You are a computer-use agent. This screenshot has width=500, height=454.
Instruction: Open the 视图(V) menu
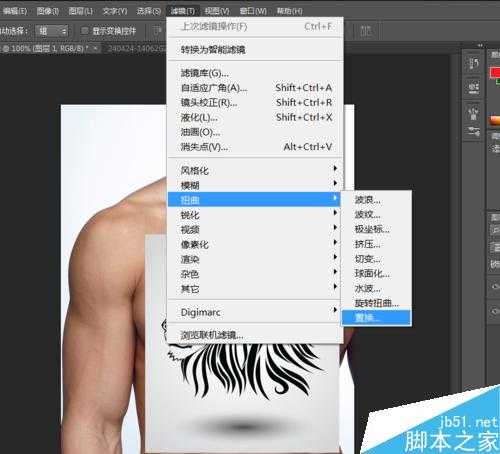pos(217,11)
